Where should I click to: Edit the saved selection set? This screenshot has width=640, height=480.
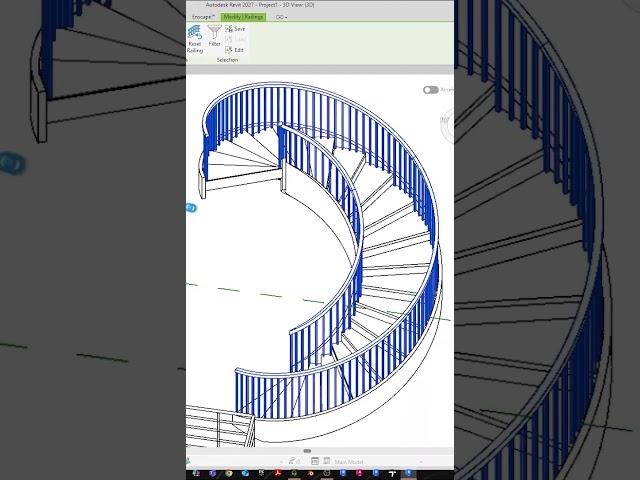[234, 50]
